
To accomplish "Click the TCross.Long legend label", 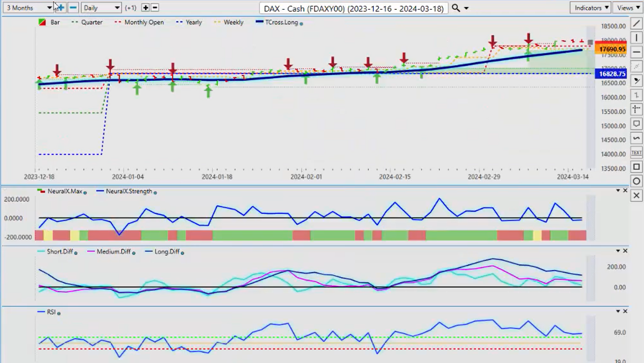I will (x=282, y=22).
